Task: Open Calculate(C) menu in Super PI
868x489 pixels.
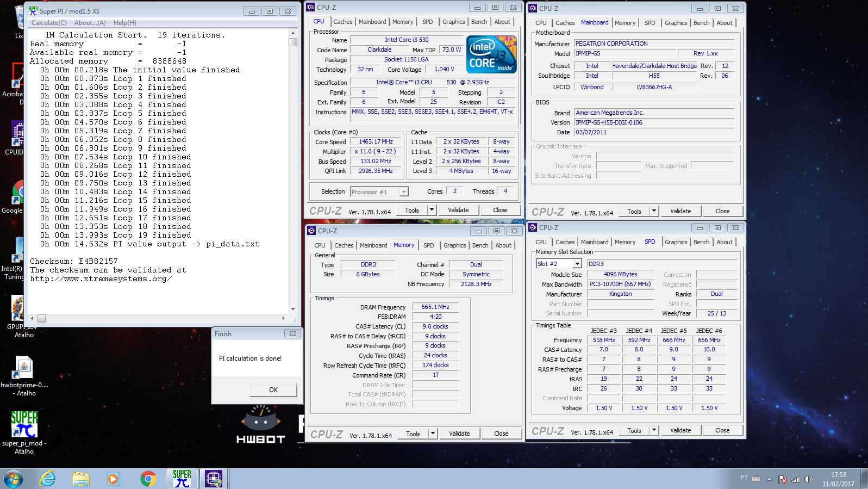Action: tap(49, 23)
